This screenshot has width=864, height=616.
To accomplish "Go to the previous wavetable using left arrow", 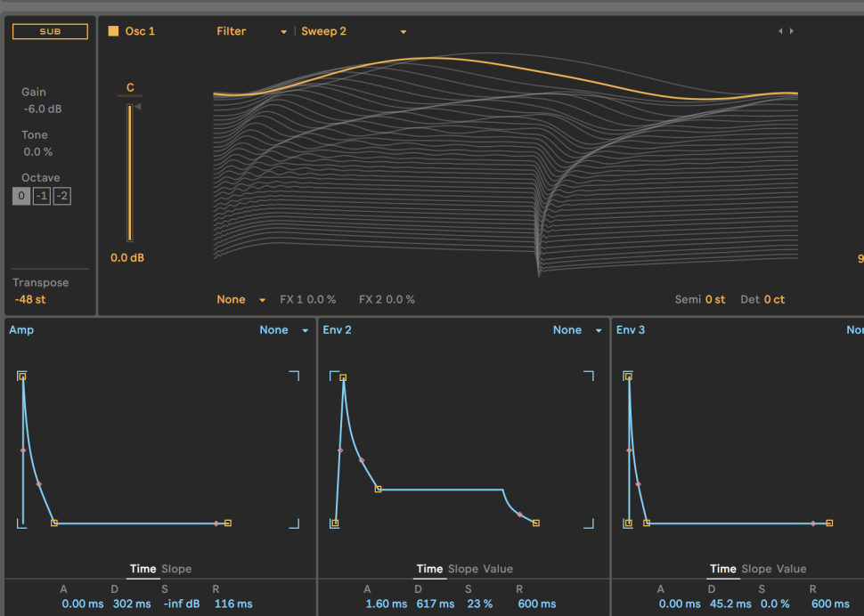I will click(x=780, y=31).
